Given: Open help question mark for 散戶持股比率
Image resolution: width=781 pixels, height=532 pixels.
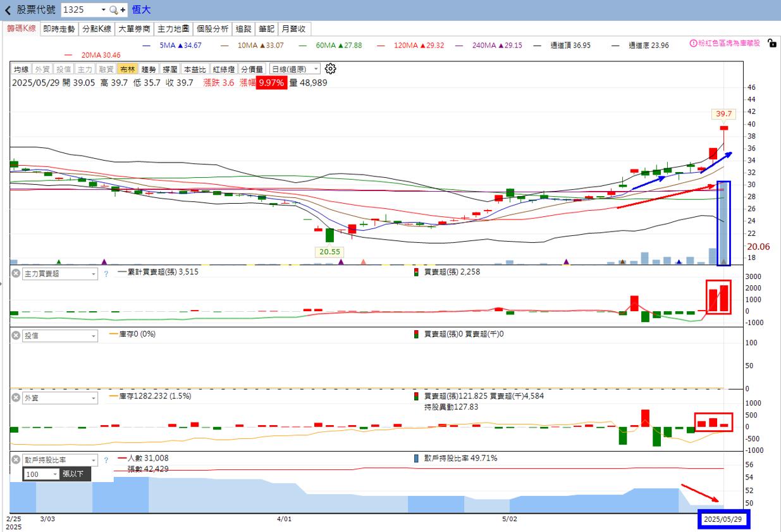Looking at the screenshot, I should click(106, 460).
